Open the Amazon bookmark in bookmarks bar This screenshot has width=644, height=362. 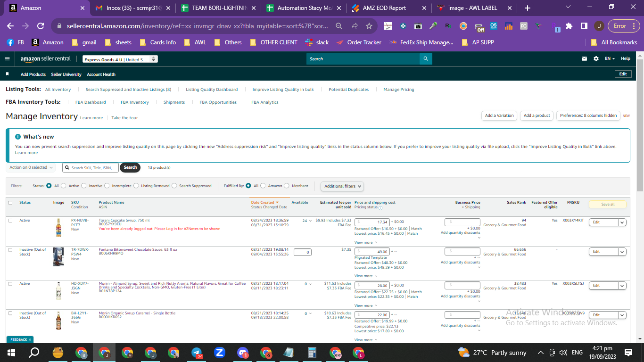48,42
